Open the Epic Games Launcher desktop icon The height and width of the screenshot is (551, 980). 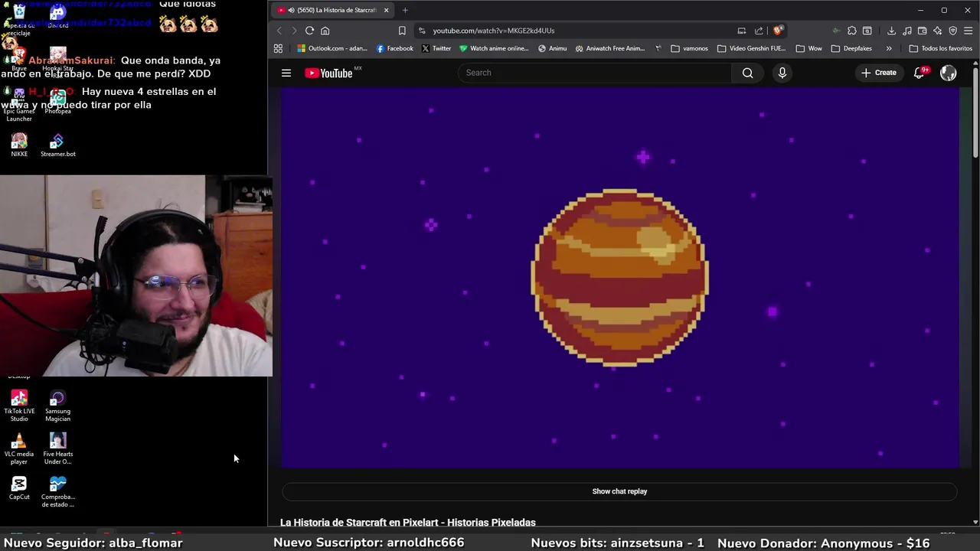(x=19, y=106)
